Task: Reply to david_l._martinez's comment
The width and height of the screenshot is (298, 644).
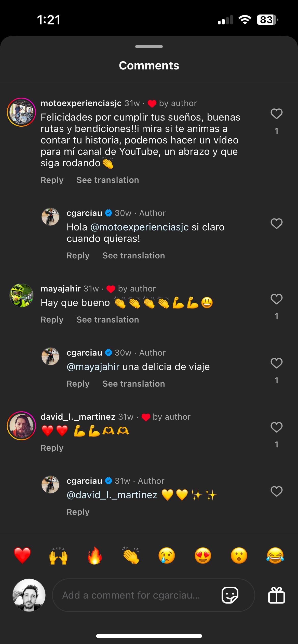Action: (52, 448)
